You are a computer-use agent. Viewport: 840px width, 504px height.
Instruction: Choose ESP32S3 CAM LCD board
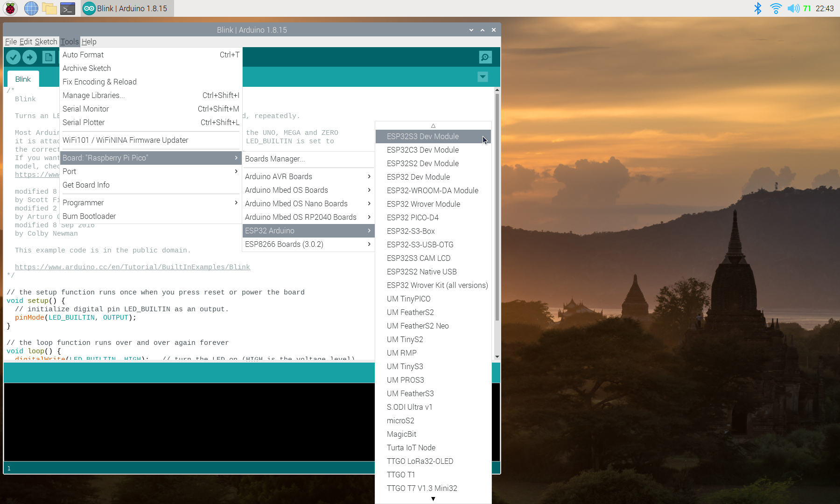click(433, 258)
